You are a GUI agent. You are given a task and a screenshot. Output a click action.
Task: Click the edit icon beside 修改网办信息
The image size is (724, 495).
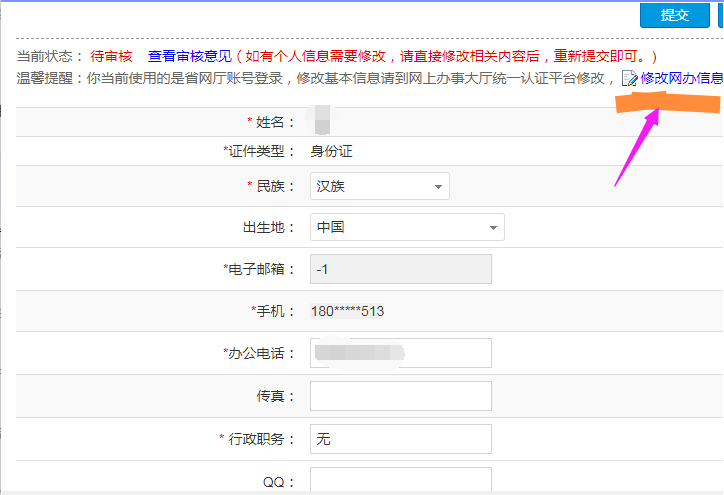click(629, 78)
